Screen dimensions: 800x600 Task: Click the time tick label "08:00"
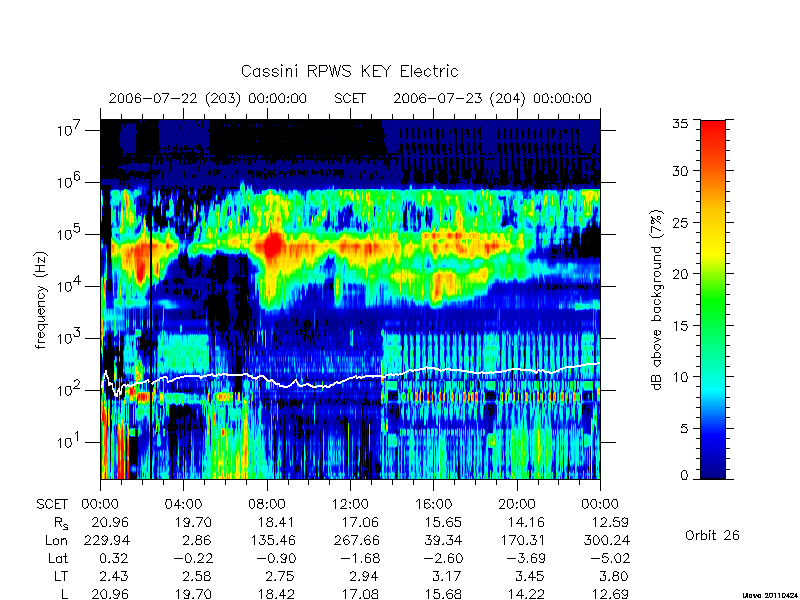tap(267, 505)
